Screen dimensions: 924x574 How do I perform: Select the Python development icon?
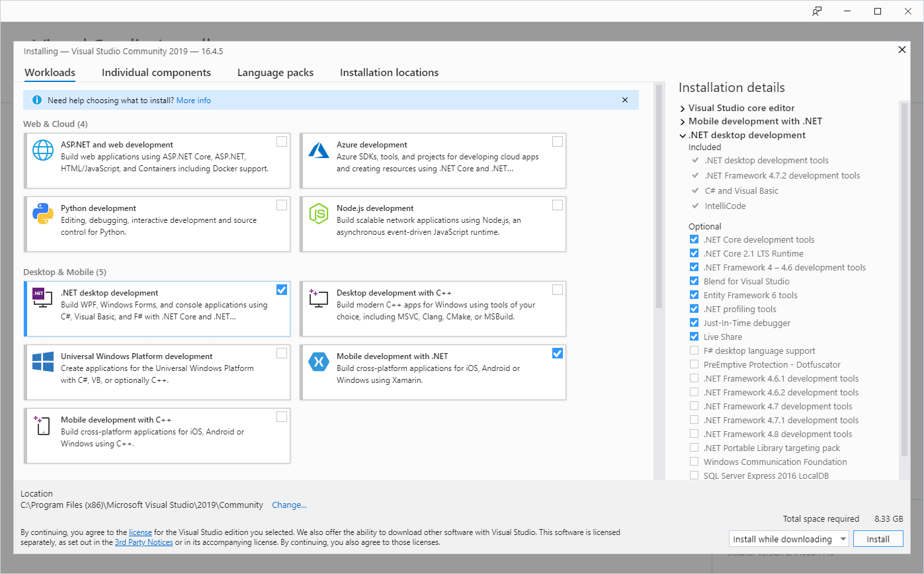43,214
